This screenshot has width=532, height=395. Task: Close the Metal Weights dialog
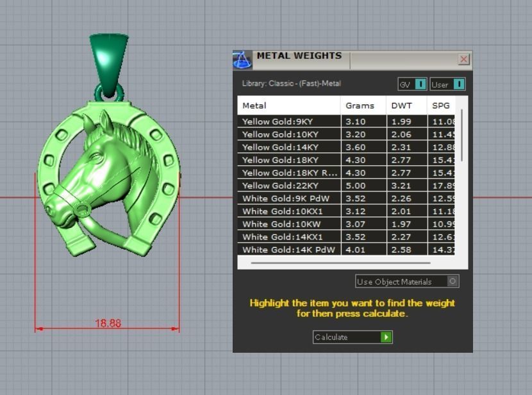pos(463,60)
